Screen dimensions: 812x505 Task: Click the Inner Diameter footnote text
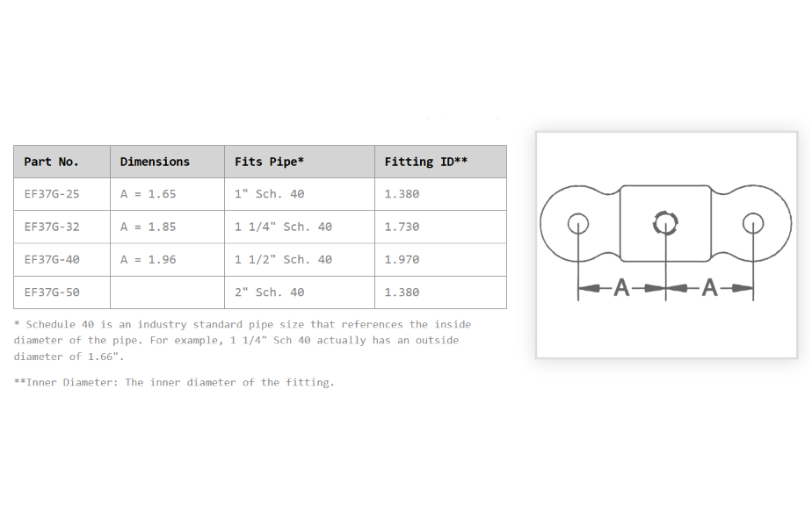174,382
